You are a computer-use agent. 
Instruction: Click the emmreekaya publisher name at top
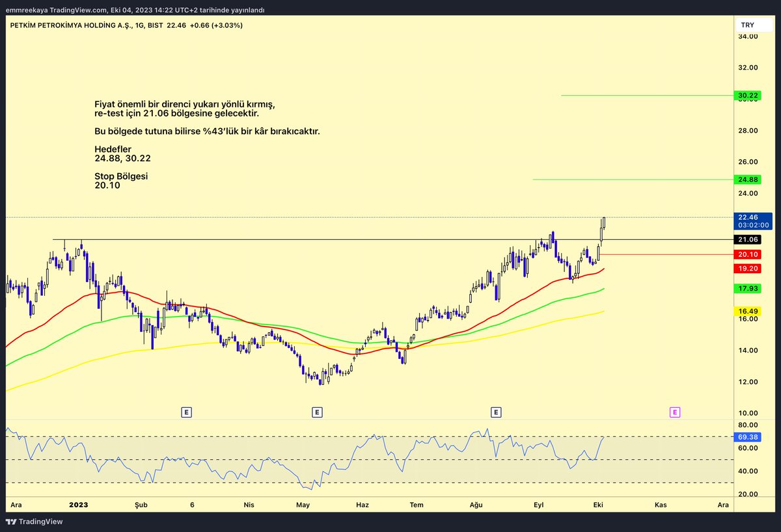pyautogui.click(x=27, y=10)
